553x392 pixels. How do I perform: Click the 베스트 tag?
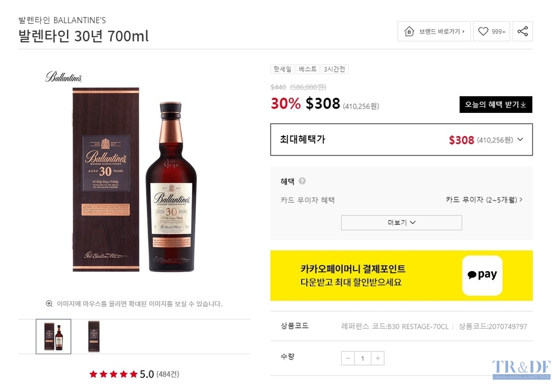click(x=308, y=69)
